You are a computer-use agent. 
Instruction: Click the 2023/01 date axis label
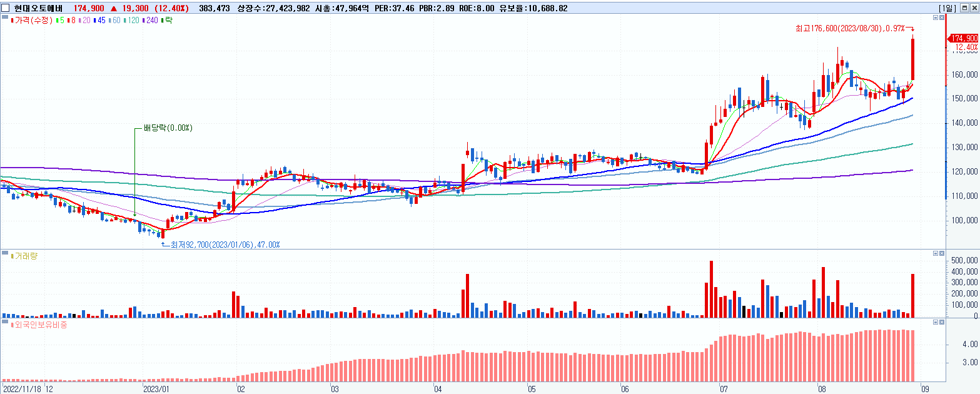pyautogui.click(x=156, y=389)
